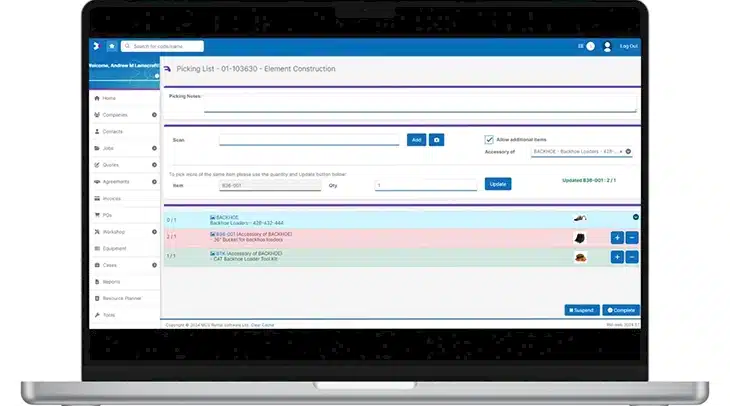Focus the Search for code/name box

coord(162,46)
